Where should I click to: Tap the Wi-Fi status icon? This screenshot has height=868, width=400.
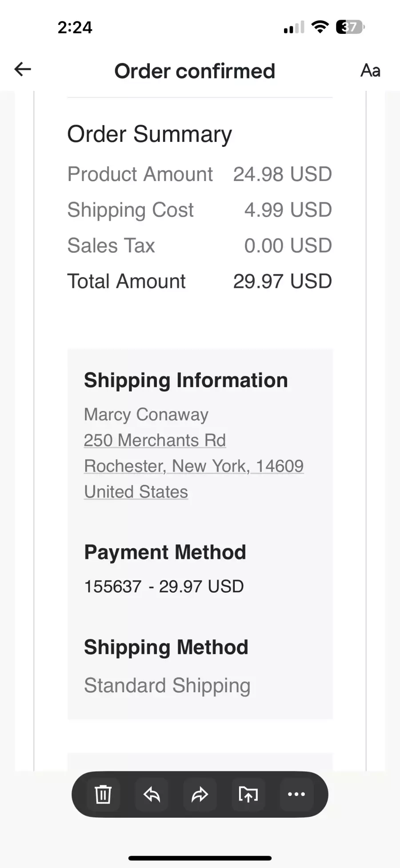320,27
